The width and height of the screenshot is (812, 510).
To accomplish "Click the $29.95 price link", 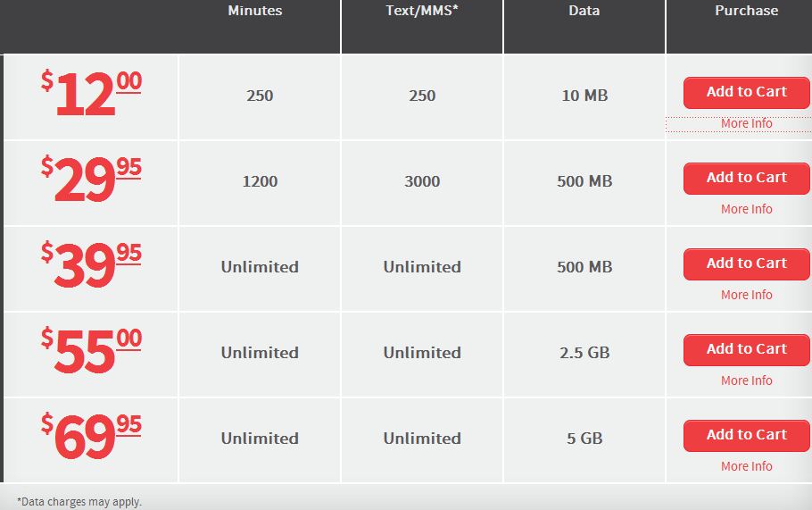I will (x=91, y=179).
